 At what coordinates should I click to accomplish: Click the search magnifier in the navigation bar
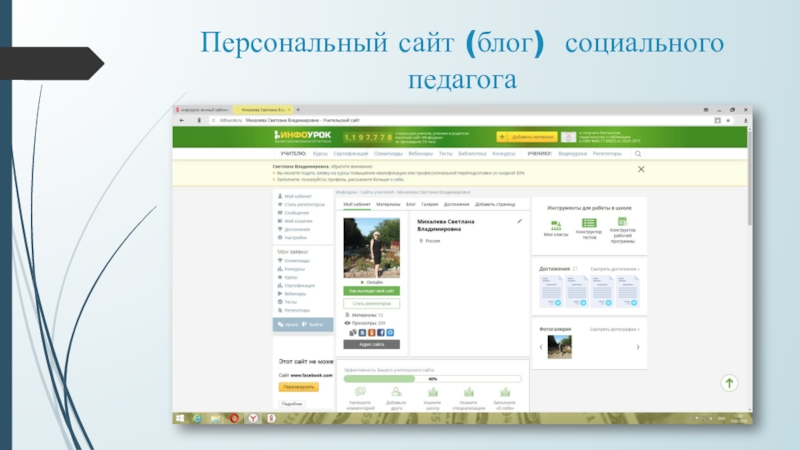pos(639,154)
